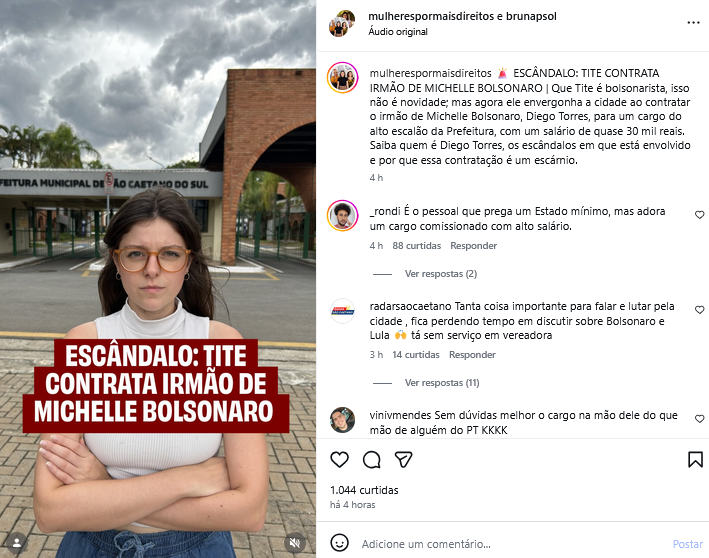Unmute the video with the speaker icon
The width and height of the screenshot is (709, 558).
(294, 542)
